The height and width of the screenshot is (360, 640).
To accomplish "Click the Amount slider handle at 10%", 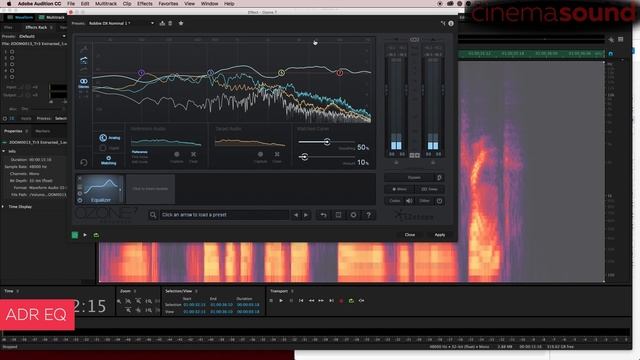I will (304, 157).
